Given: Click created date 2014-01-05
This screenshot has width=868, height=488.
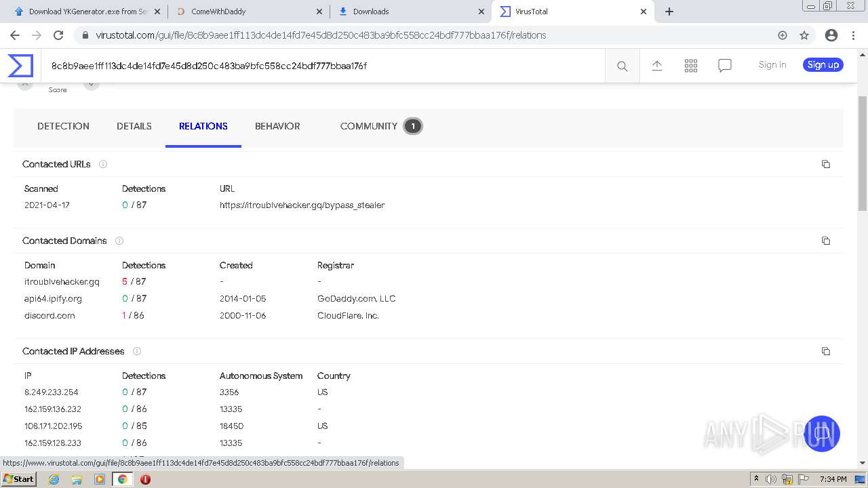Looking at the screenshot, I should pos(243,298).
